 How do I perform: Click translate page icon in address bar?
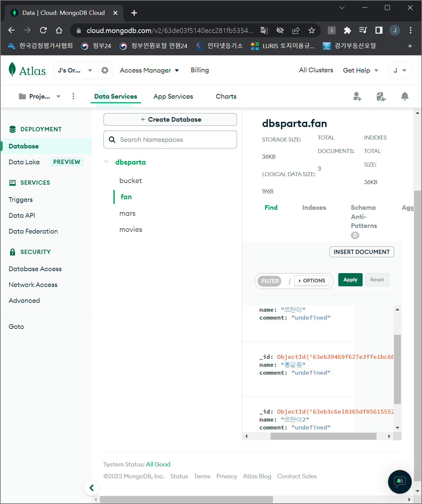point(264,30)
